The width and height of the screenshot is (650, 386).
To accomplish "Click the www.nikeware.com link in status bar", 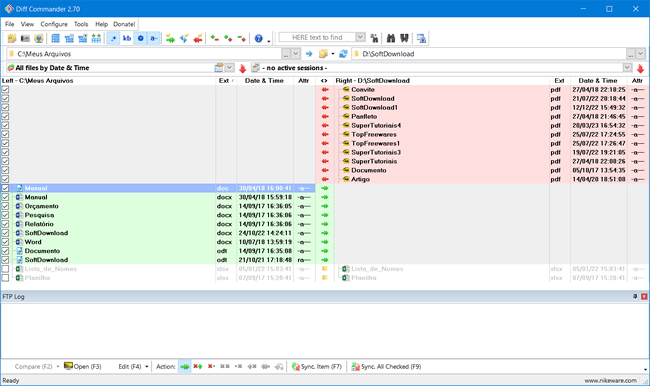I will click(x=610, y=381).
